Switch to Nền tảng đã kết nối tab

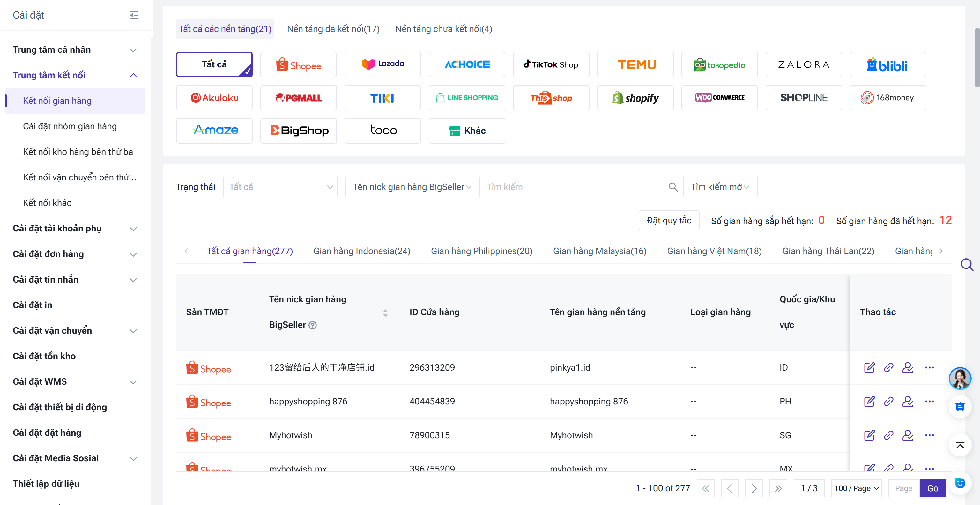point(333,29)
